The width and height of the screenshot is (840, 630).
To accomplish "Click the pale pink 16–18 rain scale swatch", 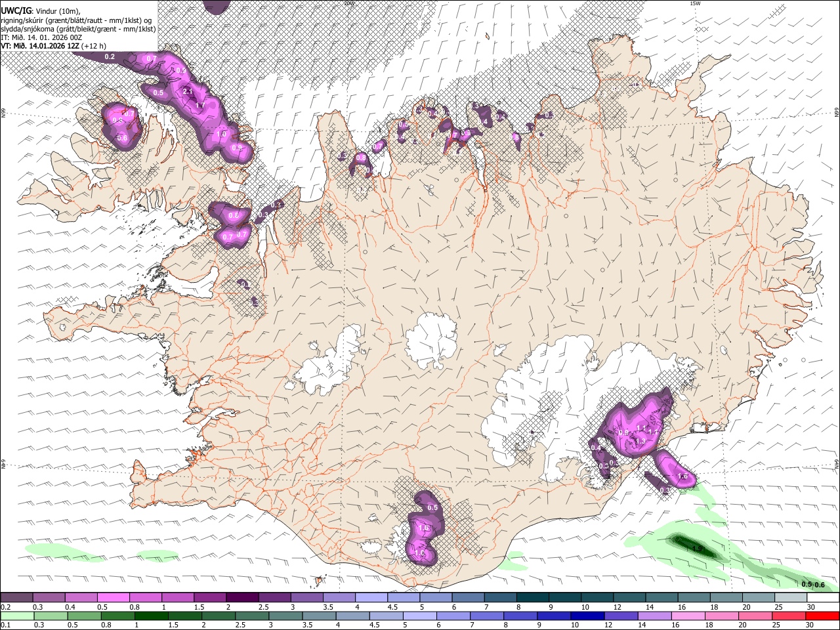I will [x=688, y=616].
